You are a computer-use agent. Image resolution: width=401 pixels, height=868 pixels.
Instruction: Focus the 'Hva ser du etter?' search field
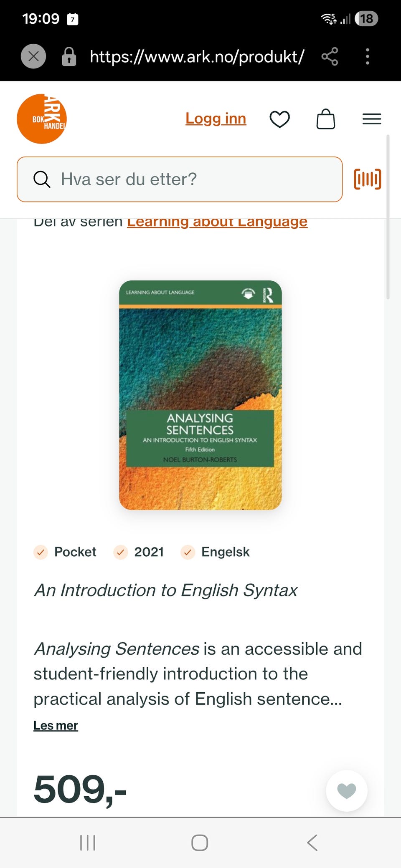(x=180, y=179)
